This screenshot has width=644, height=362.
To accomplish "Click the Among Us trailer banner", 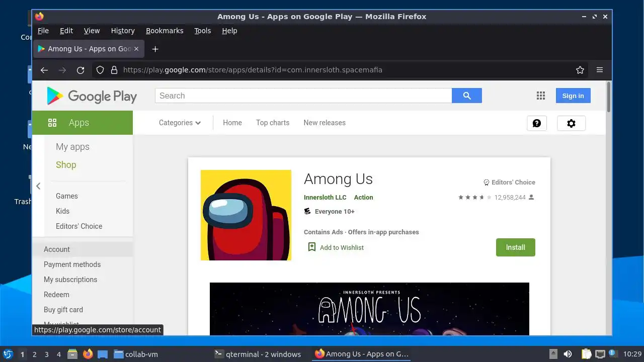I will tap(369, 309).
